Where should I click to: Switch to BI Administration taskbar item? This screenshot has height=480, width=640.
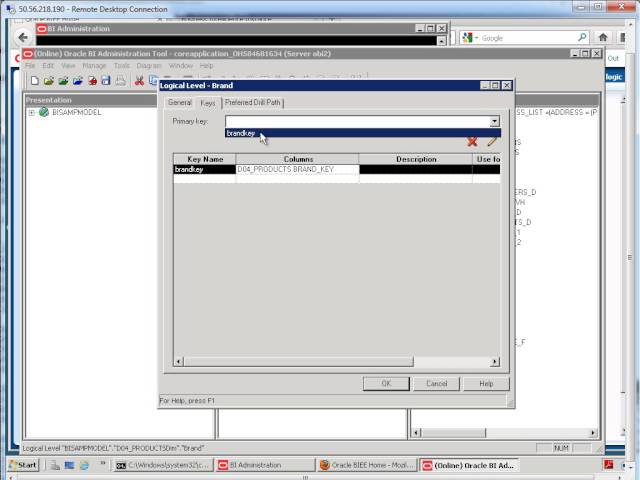[x=265, y=465]
